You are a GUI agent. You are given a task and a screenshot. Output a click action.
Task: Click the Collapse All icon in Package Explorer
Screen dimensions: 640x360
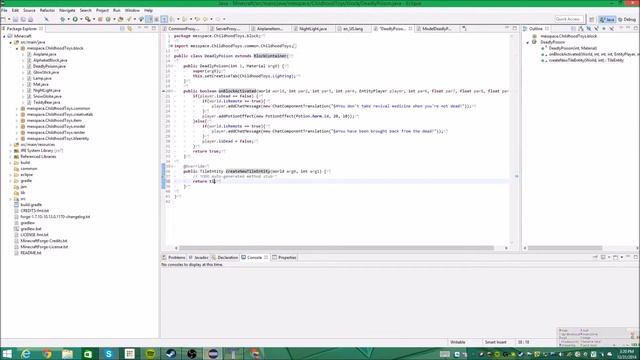[122, 29]
